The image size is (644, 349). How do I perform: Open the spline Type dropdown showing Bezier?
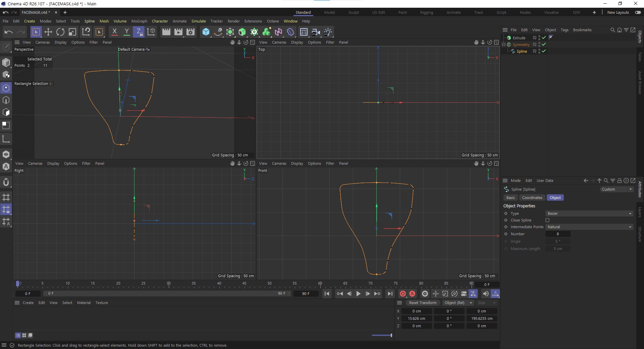589,213
